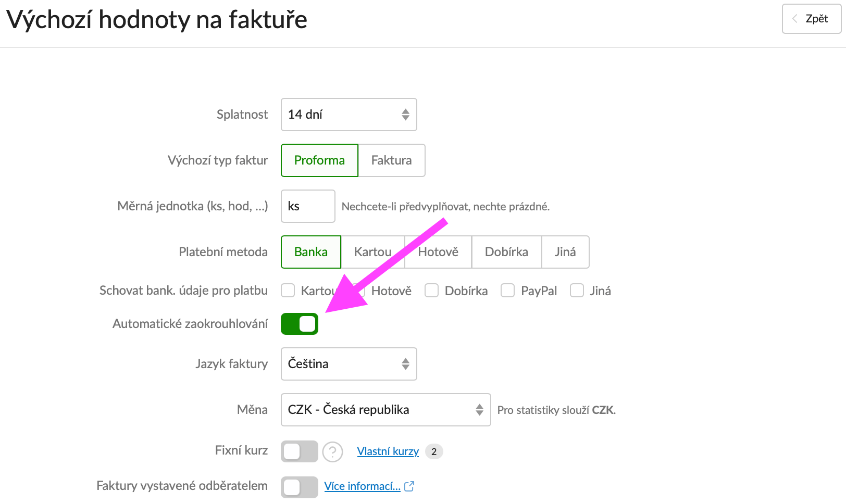Image resolution: width=846 pixels, height=504 pixels.
Task: Open the Vlastní kurzy link
Action: pyautogui.click(x=388, y=451)
